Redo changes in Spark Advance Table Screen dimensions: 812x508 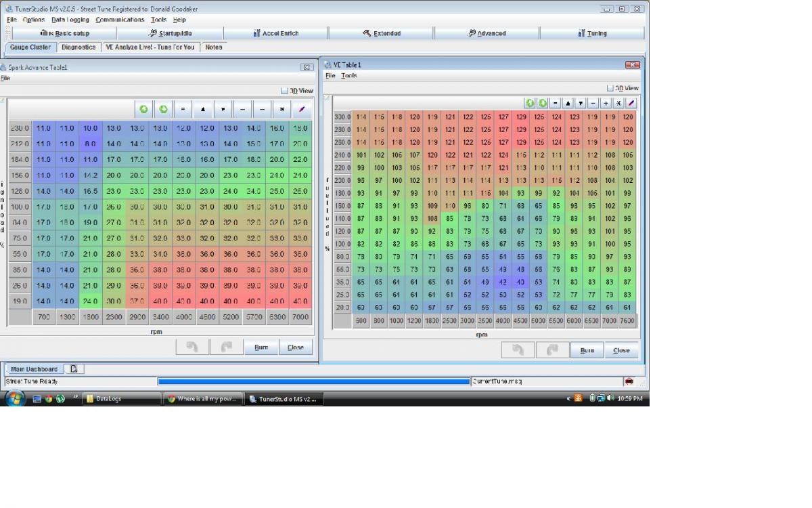click(x=227, y=347)
